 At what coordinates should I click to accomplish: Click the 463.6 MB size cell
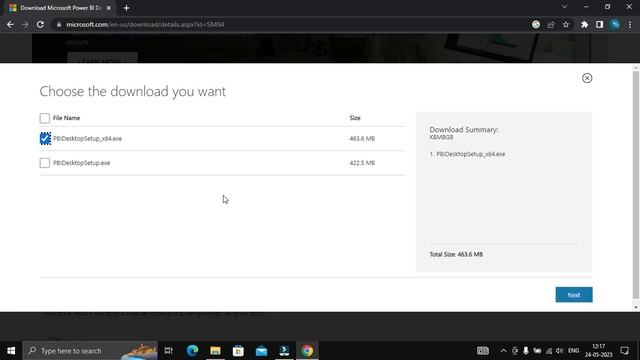tap(362, 139)
